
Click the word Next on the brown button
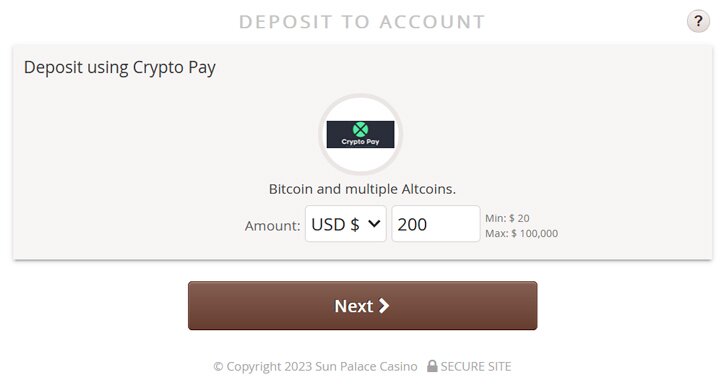click(354, 306)
